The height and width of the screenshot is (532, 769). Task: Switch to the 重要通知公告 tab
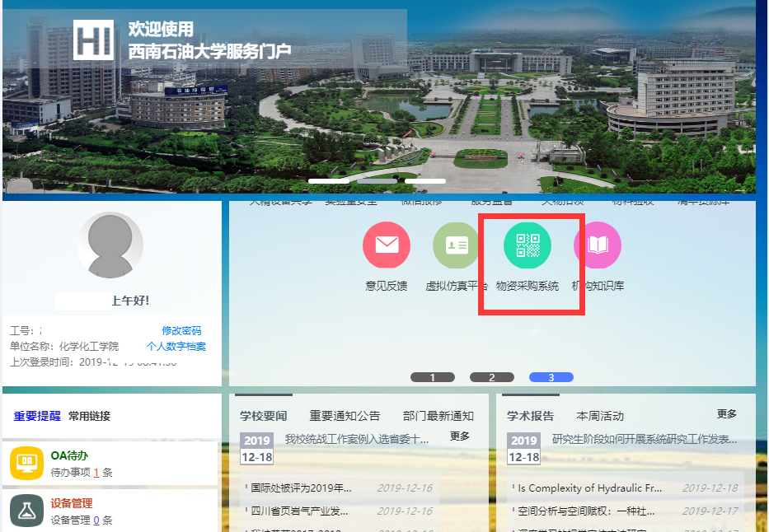coord(345,416)
